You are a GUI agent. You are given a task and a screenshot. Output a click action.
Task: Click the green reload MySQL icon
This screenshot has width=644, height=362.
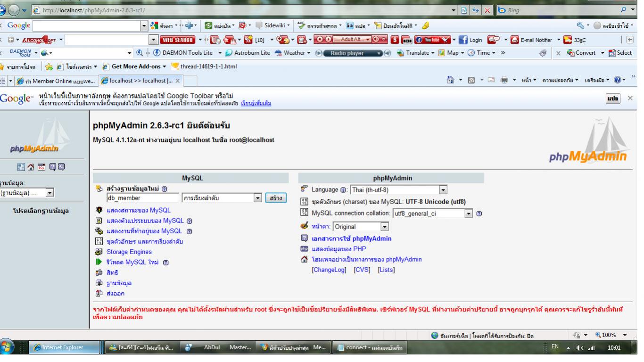click(x=99, y=262)
